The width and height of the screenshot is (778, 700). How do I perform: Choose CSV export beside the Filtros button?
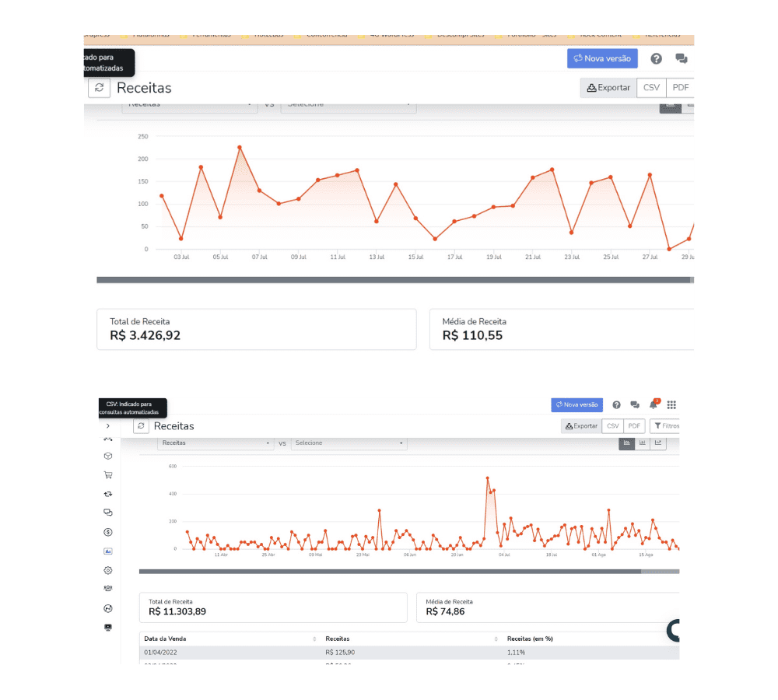tap(613, 426)
